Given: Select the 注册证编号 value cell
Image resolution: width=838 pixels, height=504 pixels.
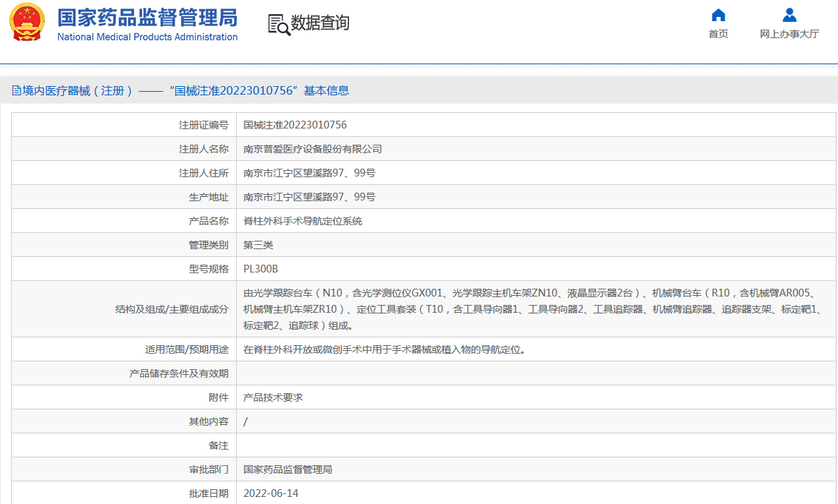Looking at the screenshot, I should pyautogui.click(x=294, y=124).
